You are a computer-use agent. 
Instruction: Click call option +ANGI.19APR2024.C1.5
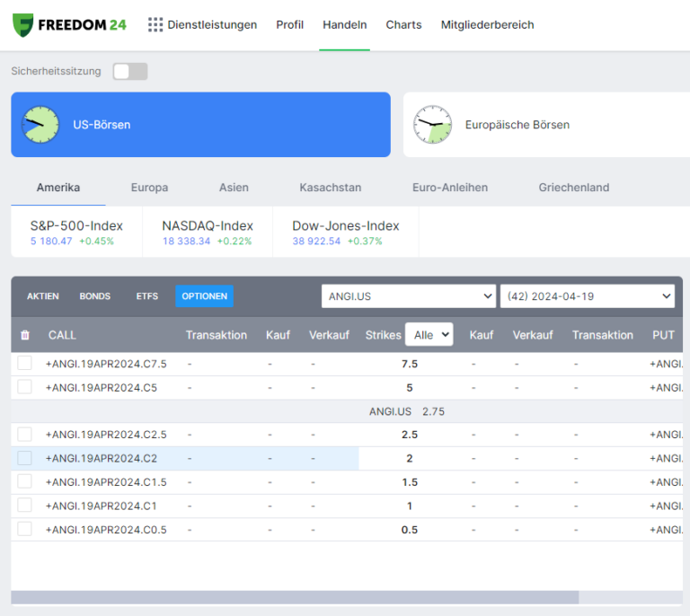106,482
